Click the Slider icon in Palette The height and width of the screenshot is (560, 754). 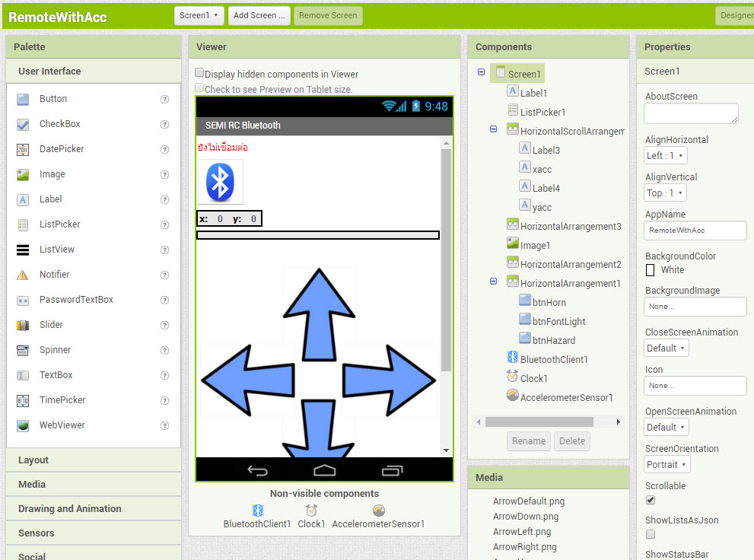point(23,325)
